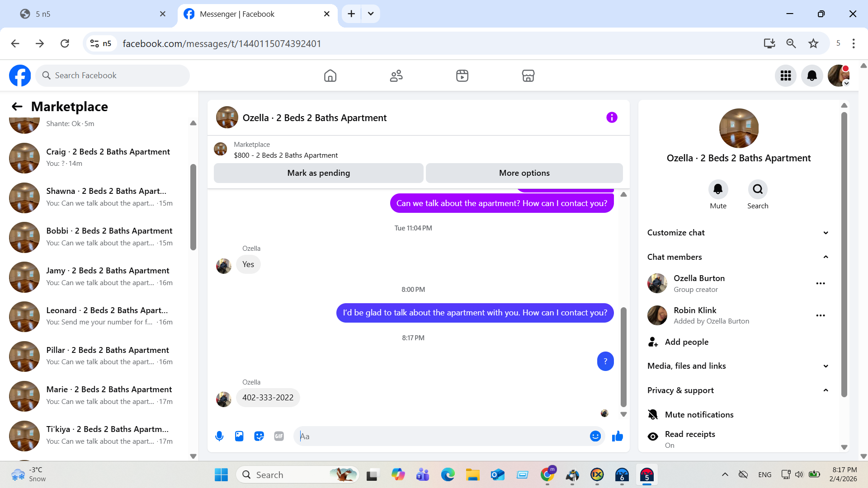868x488 pixels.
Task: Open the emoji picker in message box
Action: tap(595, 436)
